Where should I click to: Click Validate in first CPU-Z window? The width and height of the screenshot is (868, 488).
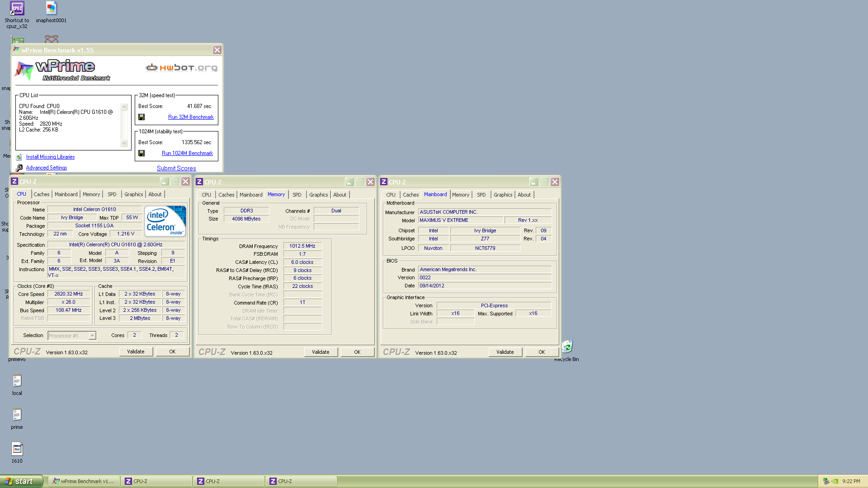click(x=136, y=352)
